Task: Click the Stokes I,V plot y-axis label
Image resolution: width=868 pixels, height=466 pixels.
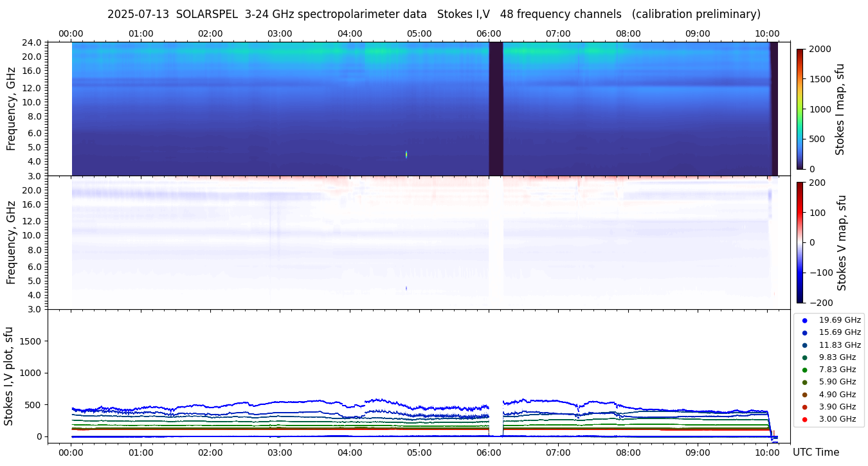Action: 9,376
